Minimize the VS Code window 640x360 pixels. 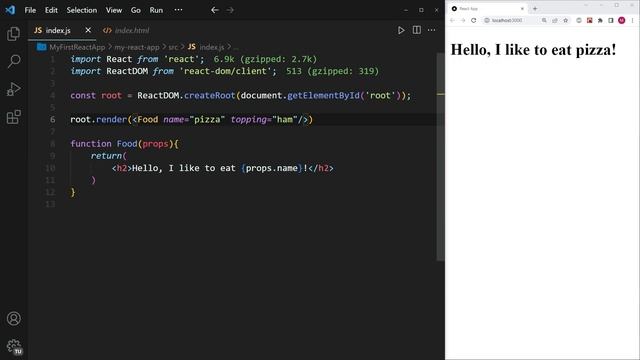[406, 10]
